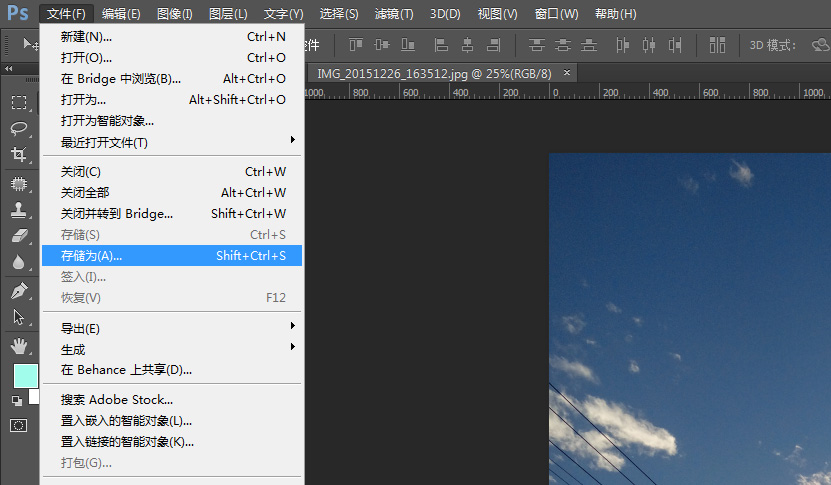Click Distribute left edges icon
831x485 pixels.
[622, 45]
